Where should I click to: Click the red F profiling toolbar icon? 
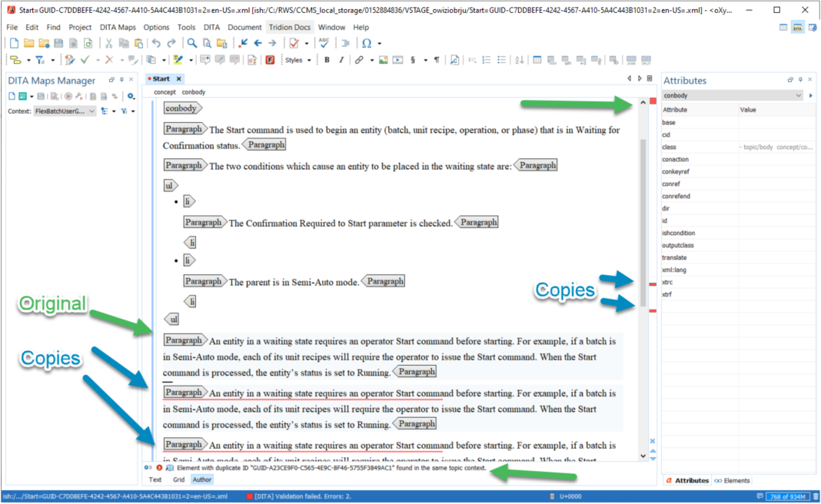(x=271, y=59)
